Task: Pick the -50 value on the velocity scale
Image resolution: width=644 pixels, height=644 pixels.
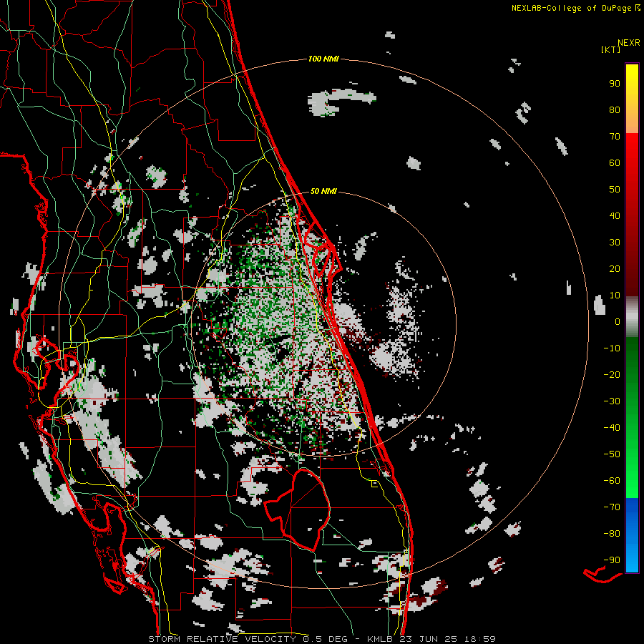Action: point(612,454)
